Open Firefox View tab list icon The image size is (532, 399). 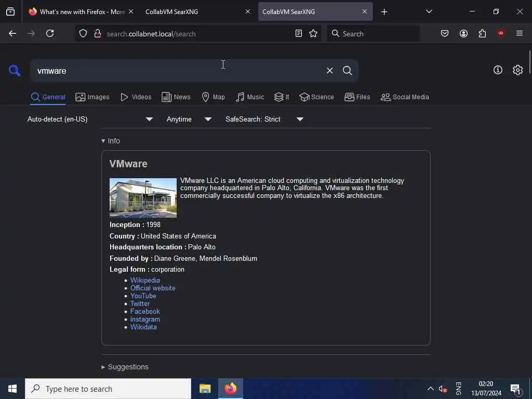10,12
